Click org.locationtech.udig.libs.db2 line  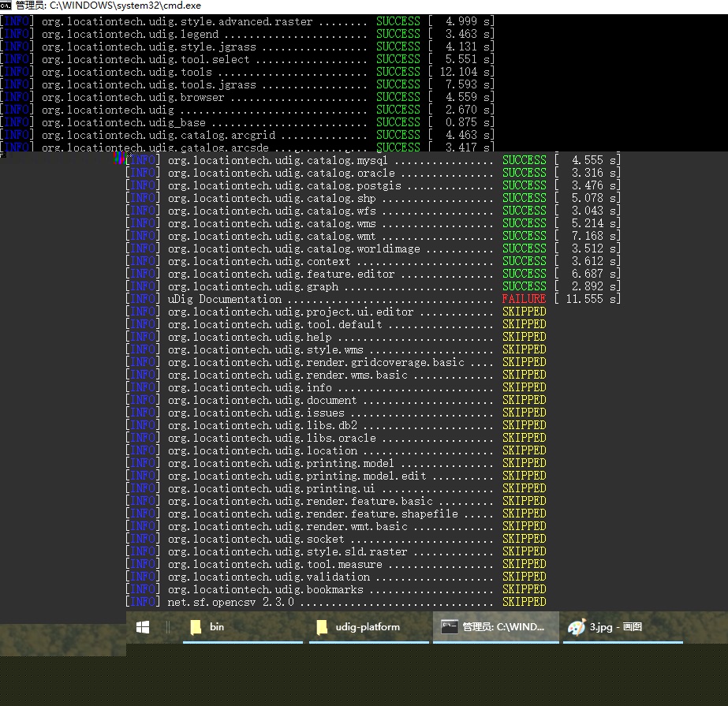tap(336, 425)
